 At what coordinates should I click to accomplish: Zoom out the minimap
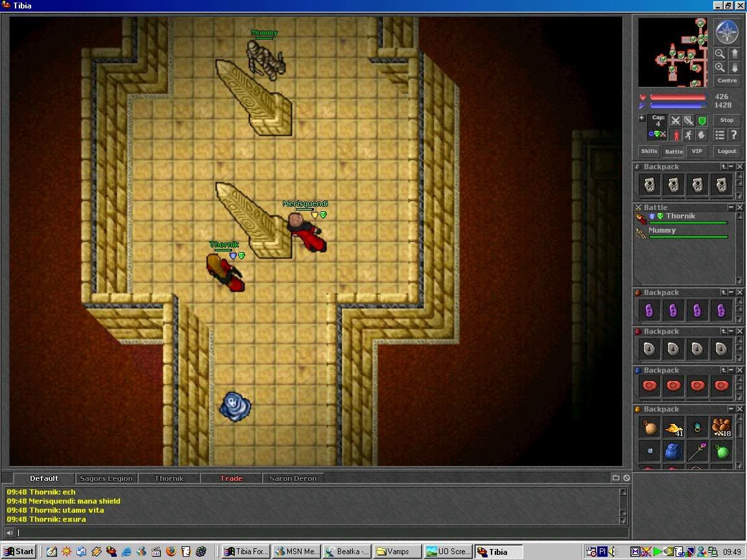(719, 54)
